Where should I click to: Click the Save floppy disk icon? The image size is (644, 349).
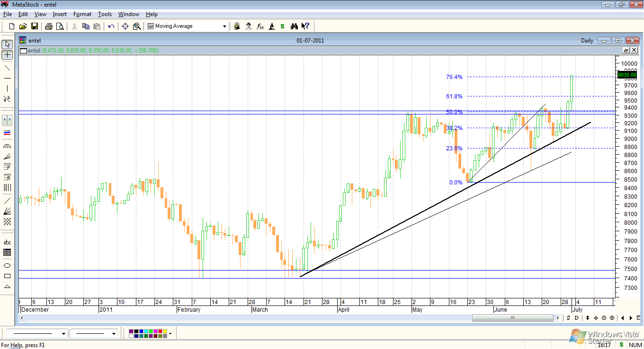coord(35,26)
